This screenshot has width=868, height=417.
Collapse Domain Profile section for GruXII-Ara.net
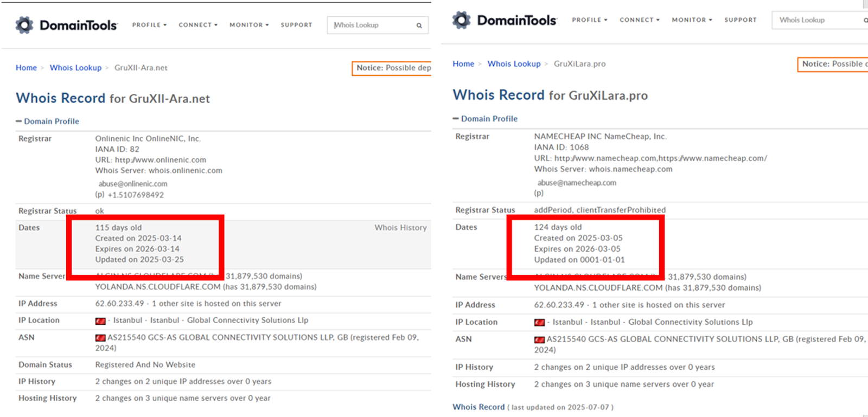[x=48, y=121]
